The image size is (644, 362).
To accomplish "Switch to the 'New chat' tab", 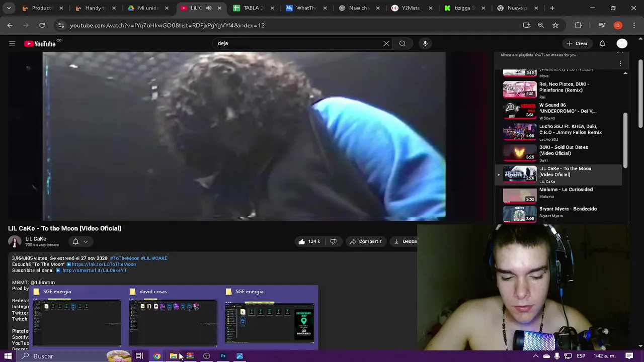I will point(359,8).
